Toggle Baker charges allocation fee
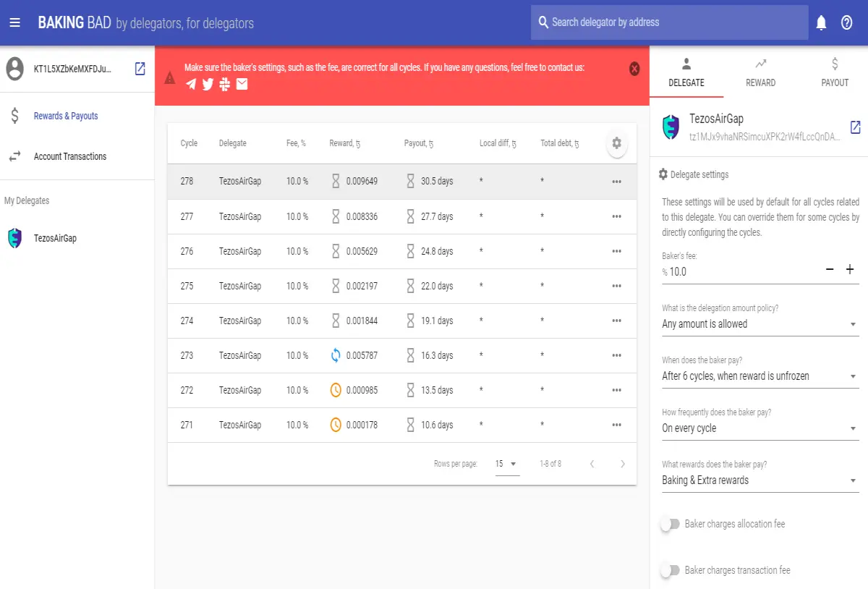868x589 pixels. click(x=671, y=524)
